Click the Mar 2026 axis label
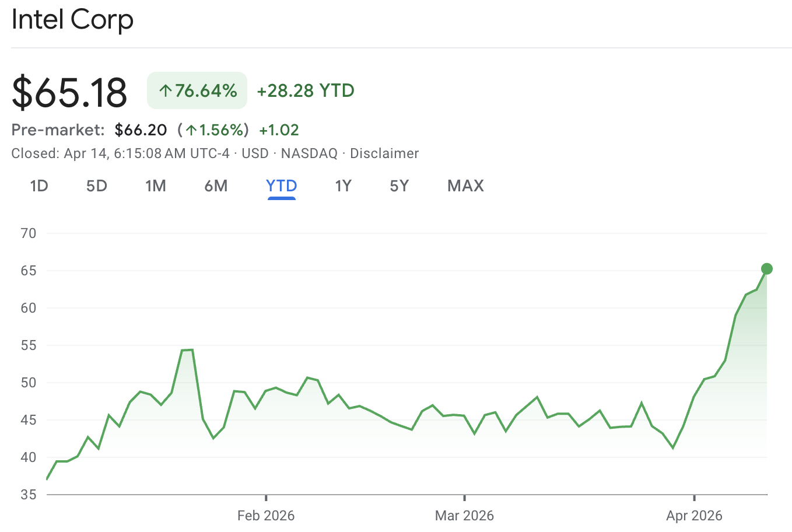The width and height of the screenshot is (792, 532). click(464, 516)
